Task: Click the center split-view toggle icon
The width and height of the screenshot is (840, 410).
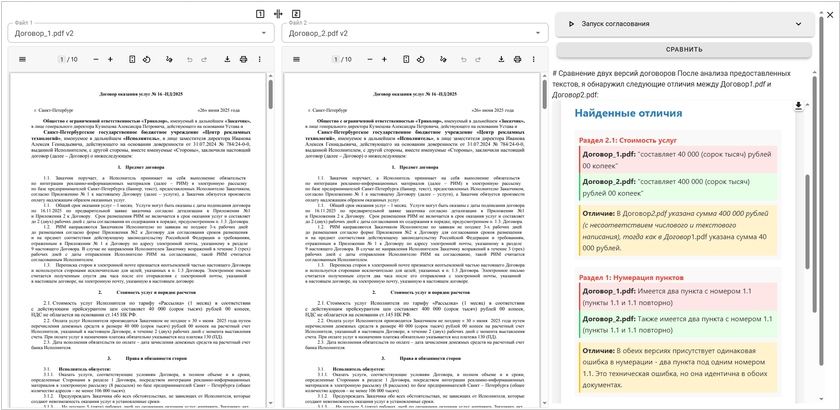Action: [278, 13]
